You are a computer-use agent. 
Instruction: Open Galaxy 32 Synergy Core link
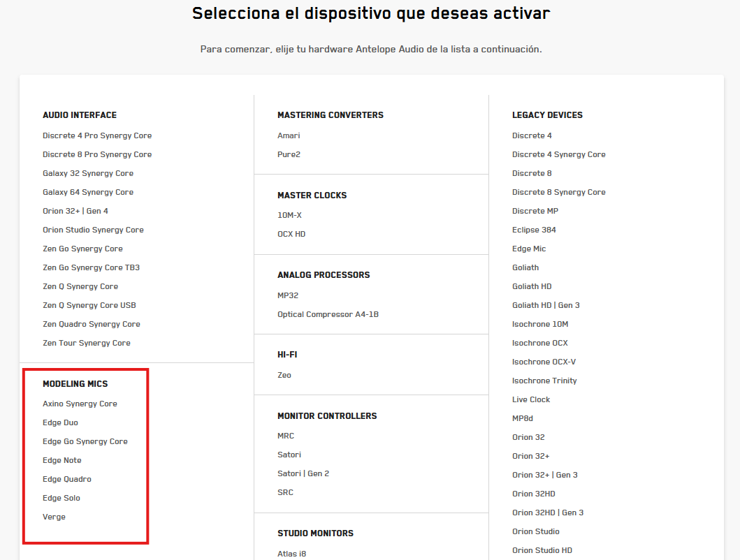(x=88, y=173)
